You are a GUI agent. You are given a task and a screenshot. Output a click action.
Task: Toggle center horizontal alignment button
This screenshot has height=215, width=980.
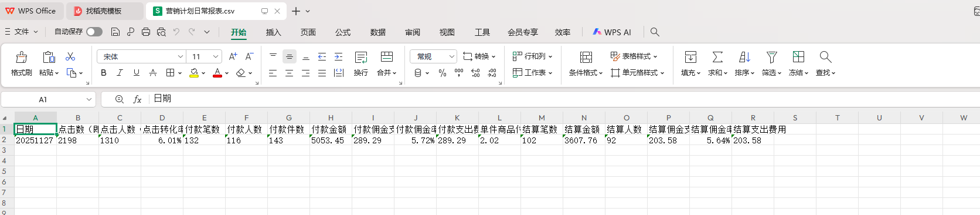pos(290,73)
